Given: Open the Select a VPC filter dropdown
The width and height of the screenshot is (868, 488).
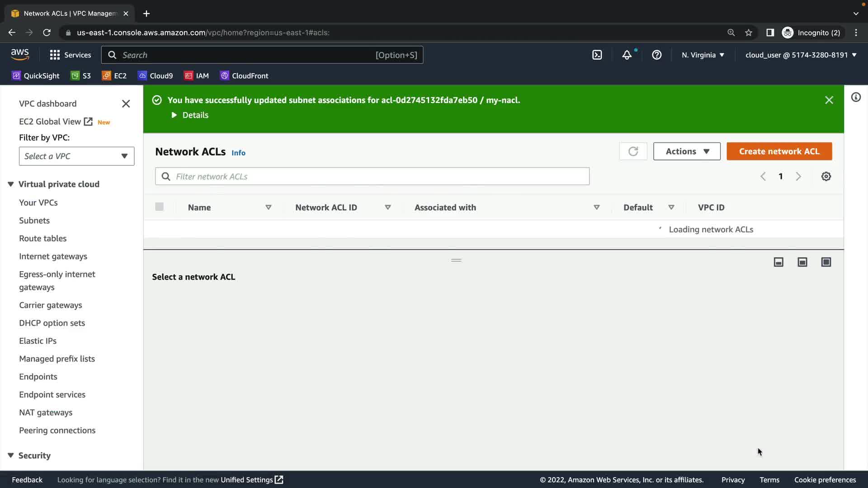Looking at the screenshot, I should point(76,156).
